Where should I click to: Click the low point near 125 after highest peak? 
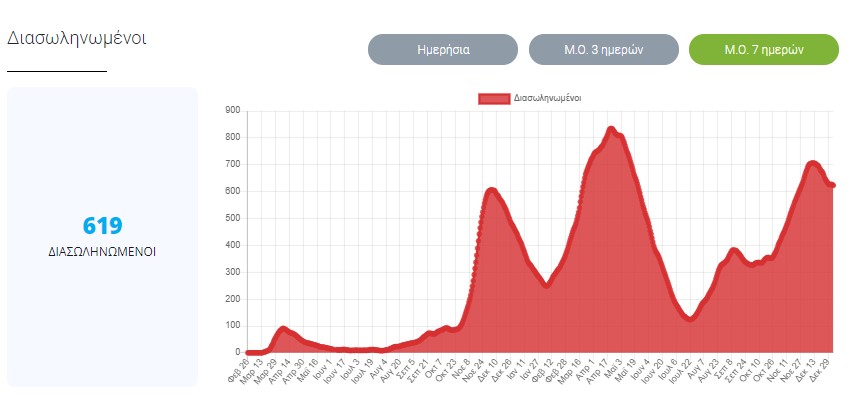pyautogui.click(x=689, y=318)
